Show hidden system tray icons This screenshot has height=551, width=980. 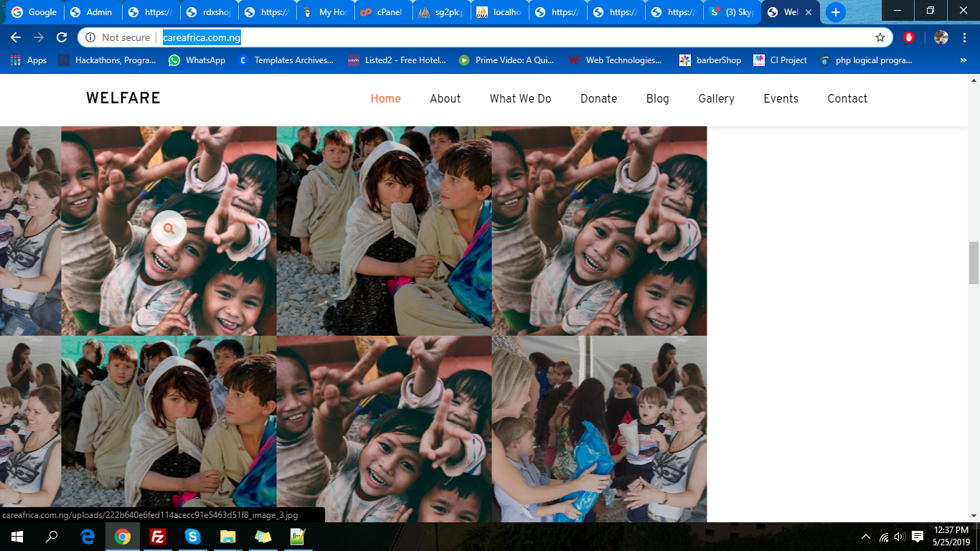point(866,537)
